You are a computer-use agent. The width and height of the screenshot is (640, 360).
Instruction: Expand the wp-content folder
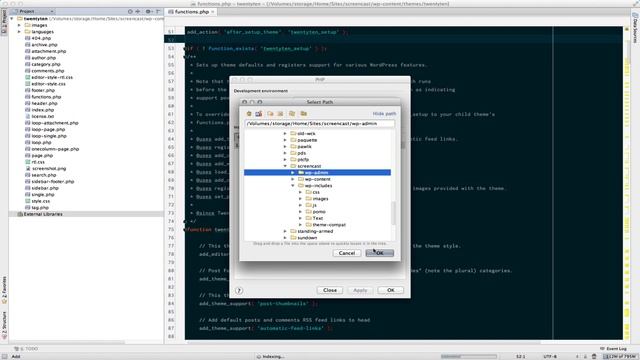pyautogui.click(x=293, y=179)
